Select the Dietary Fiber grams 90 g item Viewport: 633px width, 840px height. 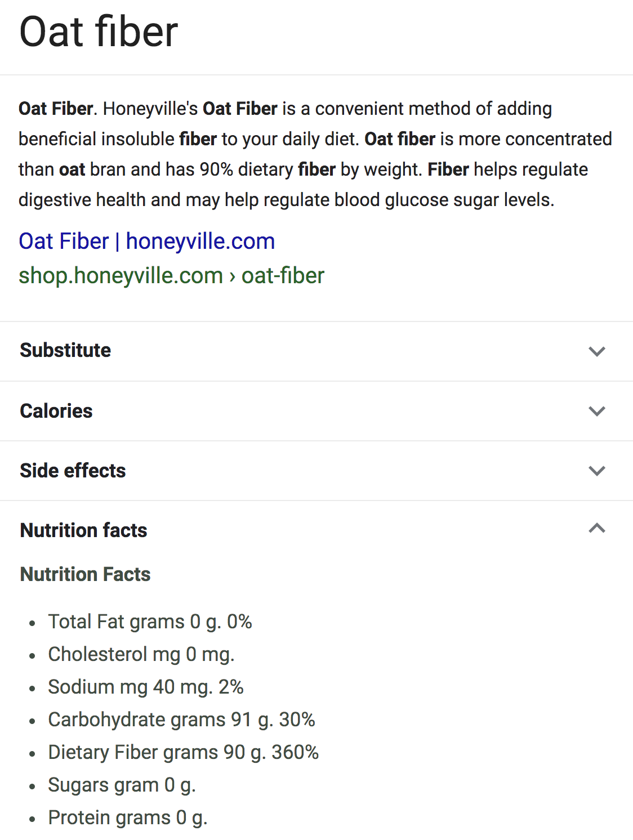pyautogui.click(x=184, y=752)
